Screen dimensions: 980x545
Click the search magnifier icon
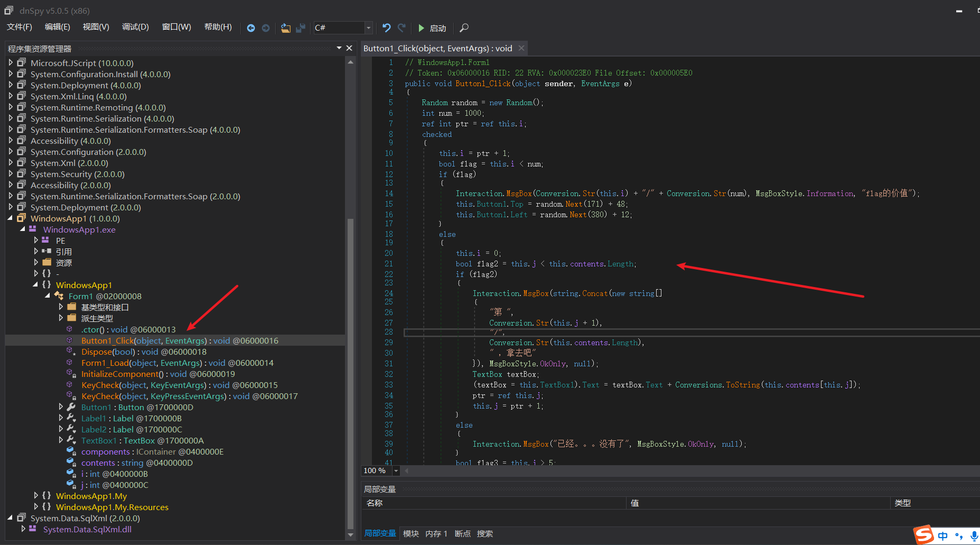464,28
